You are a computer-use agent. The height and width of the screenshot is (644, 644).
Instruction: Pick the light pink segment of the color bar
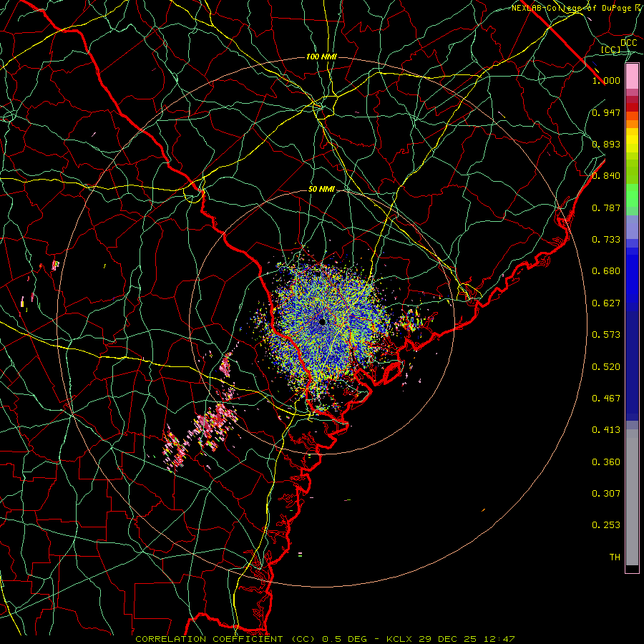click(632, 77)
